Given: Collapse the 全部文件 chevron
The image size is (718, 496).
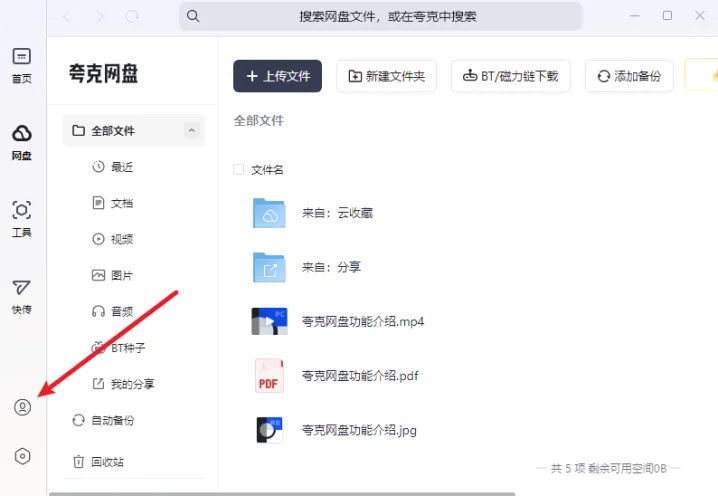Looking at the screenshot, I should tap(191, 131).
